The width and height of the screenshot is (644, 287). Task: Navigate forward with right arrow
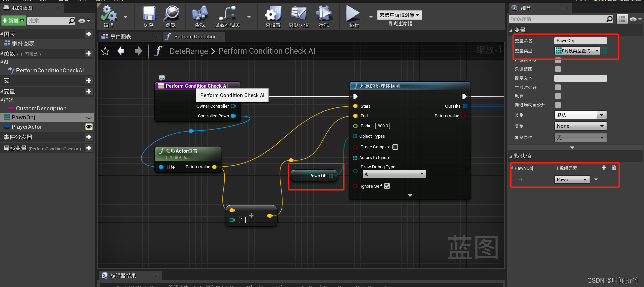pos(138,51)
